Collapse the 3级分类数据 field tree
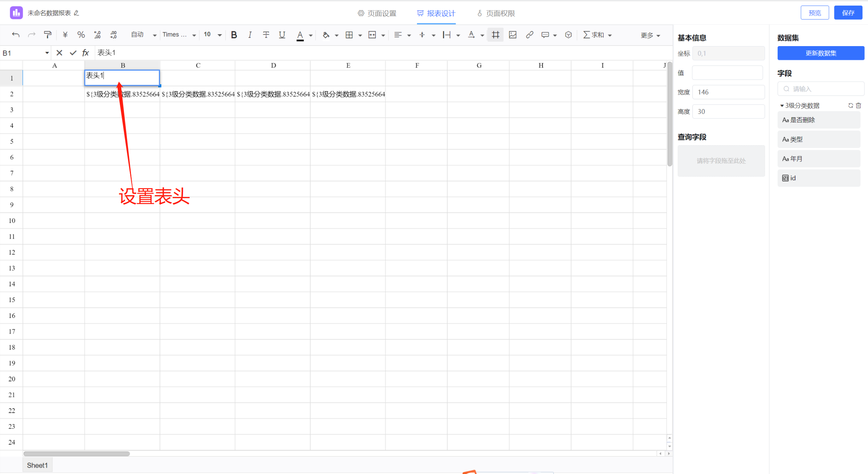The width and height of the screenshot is (868, 474). pyautogui.click(x=782, y=106)
